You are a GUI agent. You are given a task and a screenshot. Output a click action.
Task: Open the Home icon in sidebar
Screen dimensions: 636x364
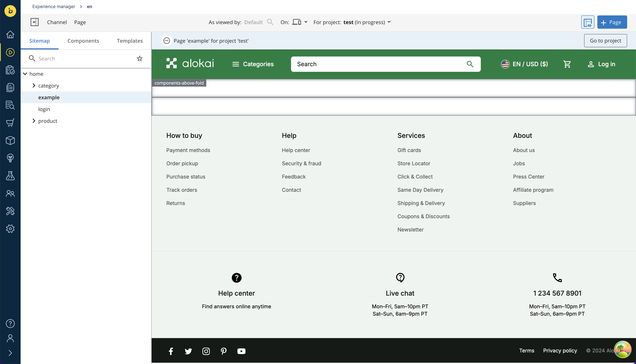coord(10,35)
